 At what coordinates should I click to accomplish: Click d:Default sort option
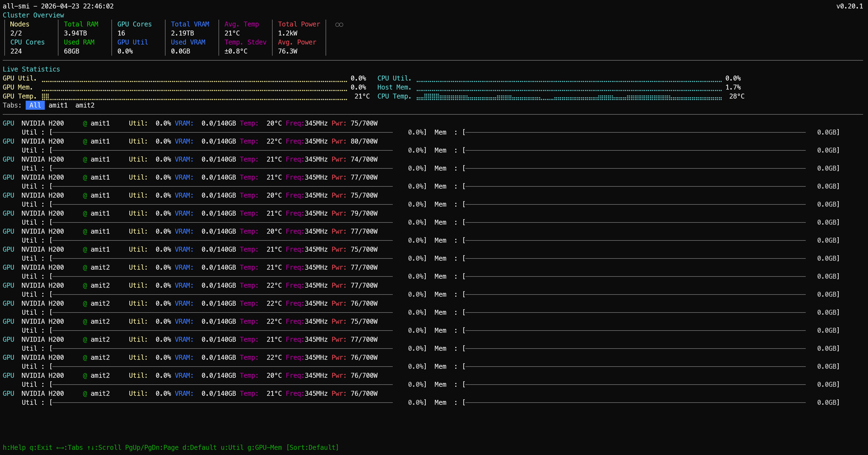199,448
